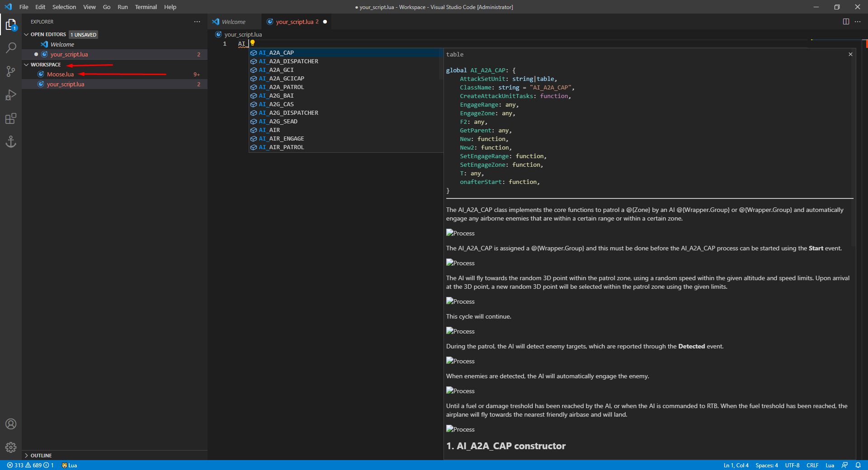Select AI_AIR_PATROL suggestion
This screenshot has height=470, width=868.
pyautogui.click(x=346, y=147)
